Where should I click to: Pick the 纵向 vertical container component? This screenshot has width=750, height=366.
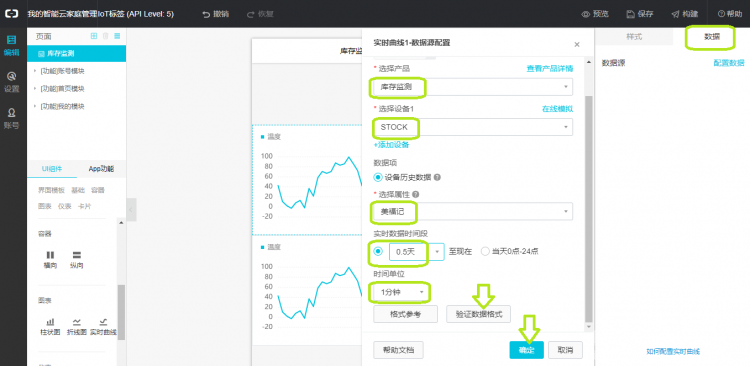point(77,260)
